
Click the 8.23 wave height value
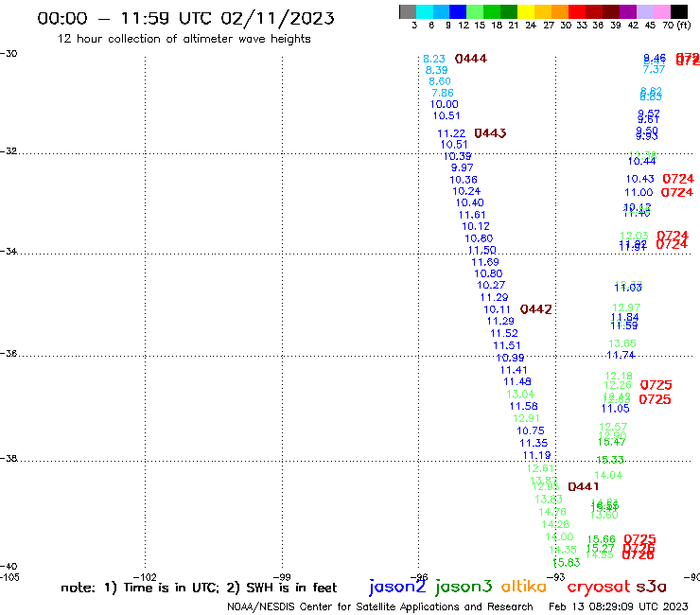(434, 59)
